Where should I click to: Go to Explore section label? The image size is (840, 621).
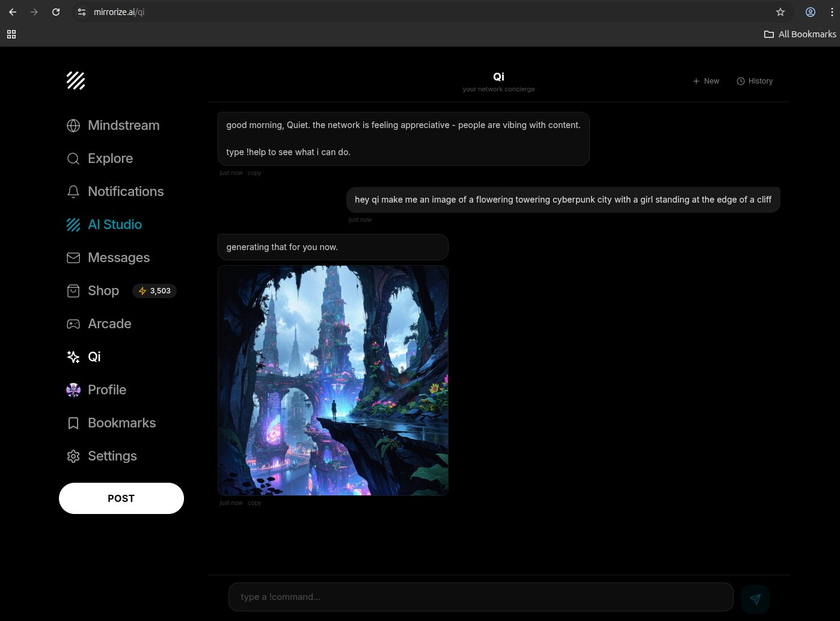(x=111, y=159)
